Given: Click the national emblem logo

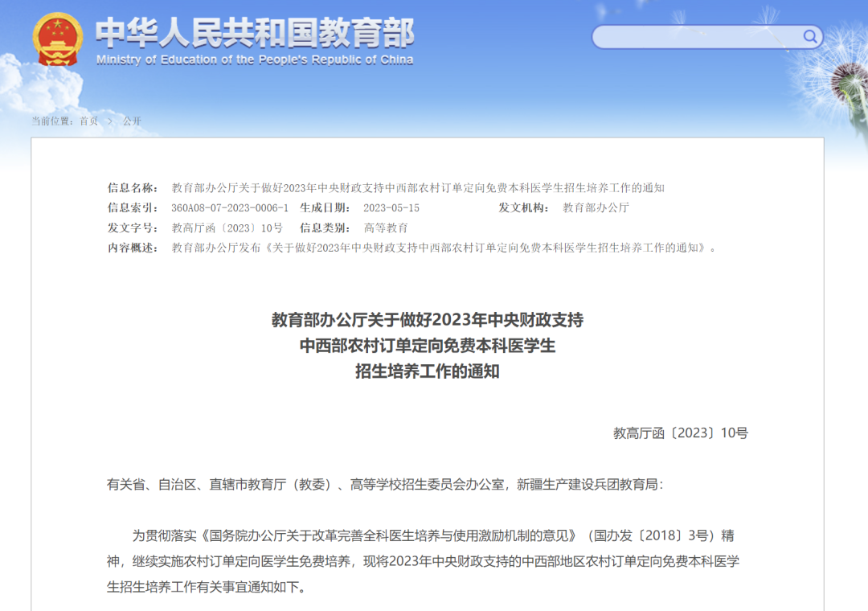Looking at the screenshot, I should pos(56,36).
